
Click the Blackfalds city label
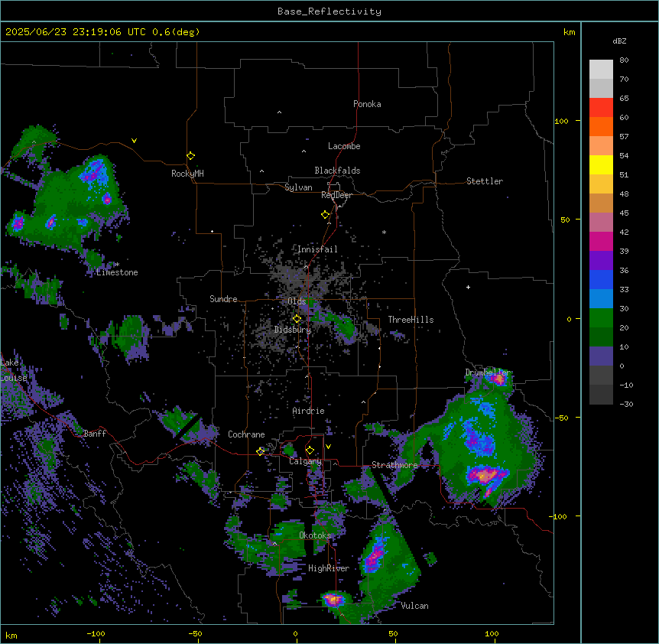point(337,171)
